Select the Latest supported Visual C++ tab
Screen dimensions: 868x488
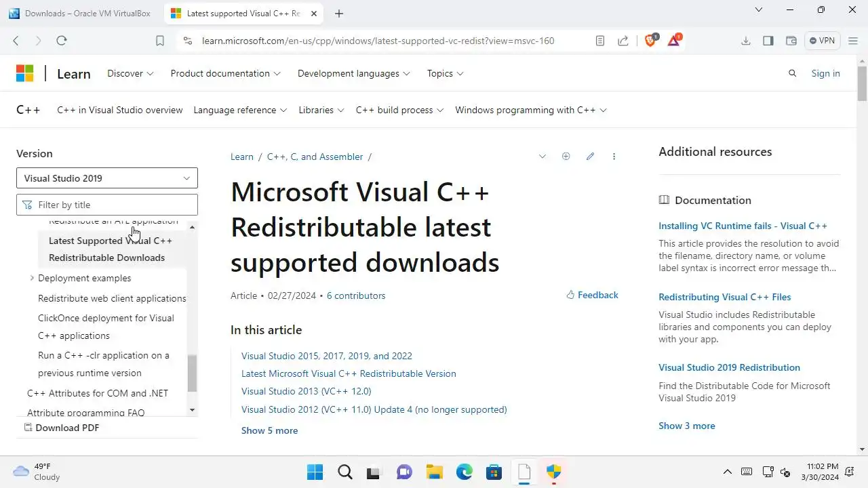244,14
